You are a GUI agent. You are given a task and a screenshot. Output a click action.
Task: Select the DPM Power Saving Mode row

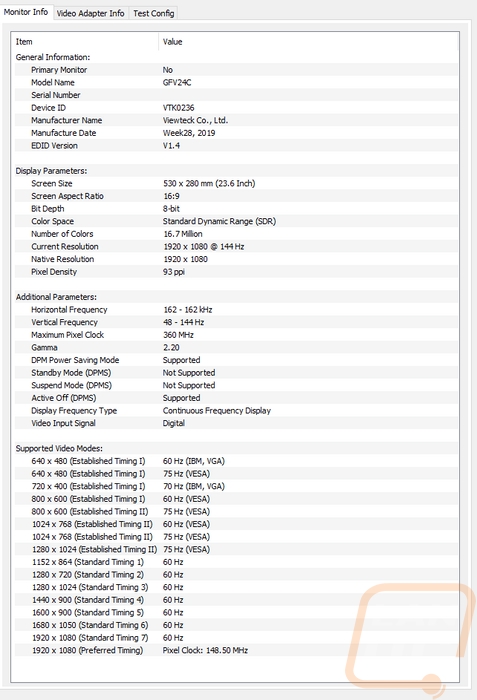pos(236,360)
